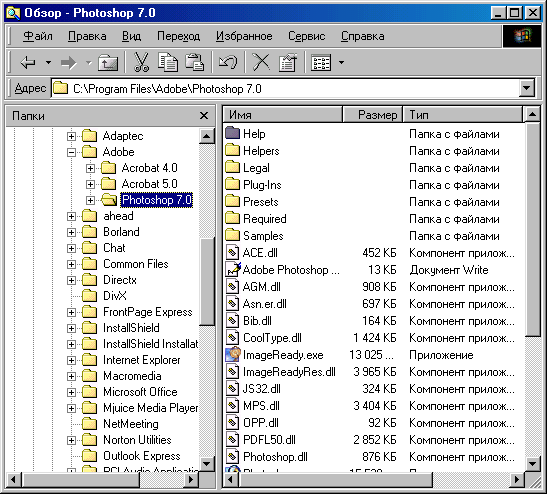Click the address path field
Viewport: 547px width, 494px height.
point(285,89)
